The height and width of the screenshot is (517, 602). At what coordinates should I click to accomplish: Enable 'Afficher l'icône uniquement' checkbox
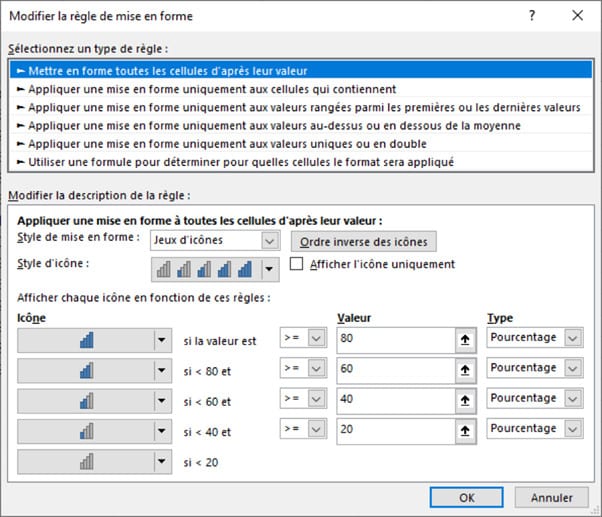pos(296,264)
